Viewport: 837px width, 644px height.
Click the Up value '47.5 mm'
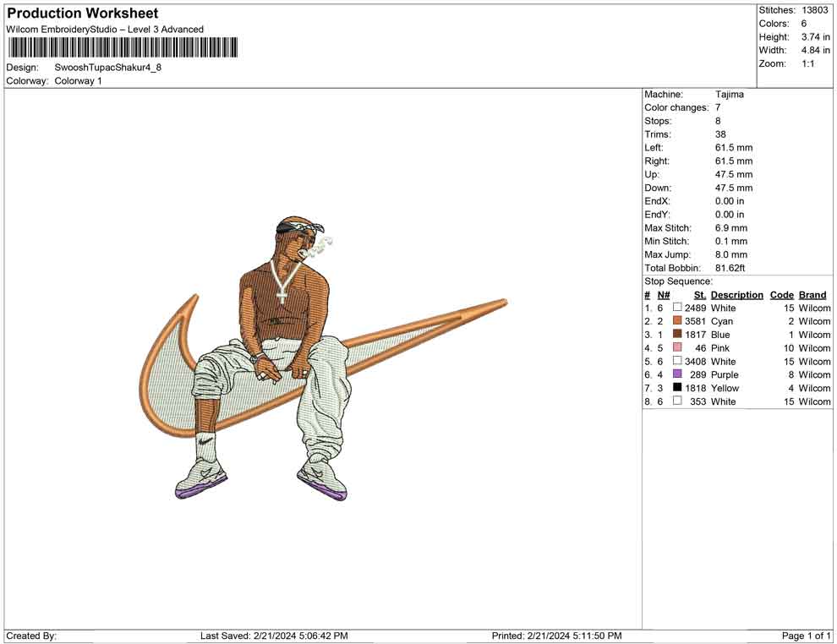coord(734,174)
